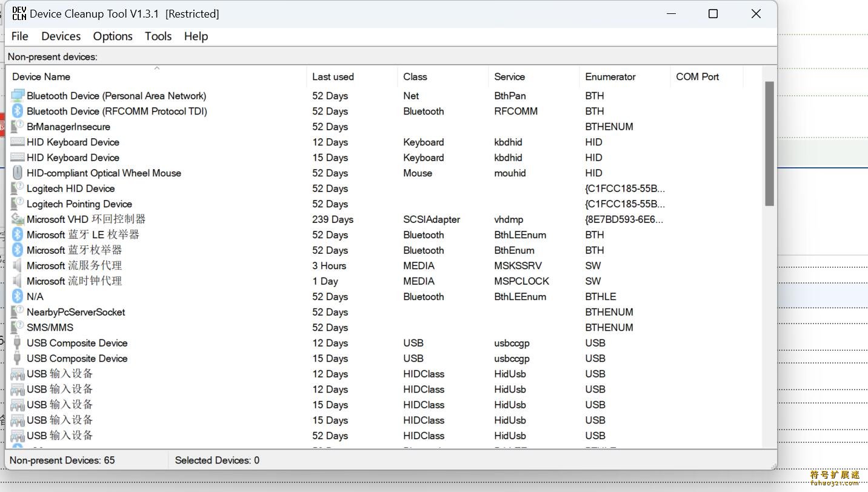
Task: Select the BrManagerInsecure entry
Action: point(68,127)
